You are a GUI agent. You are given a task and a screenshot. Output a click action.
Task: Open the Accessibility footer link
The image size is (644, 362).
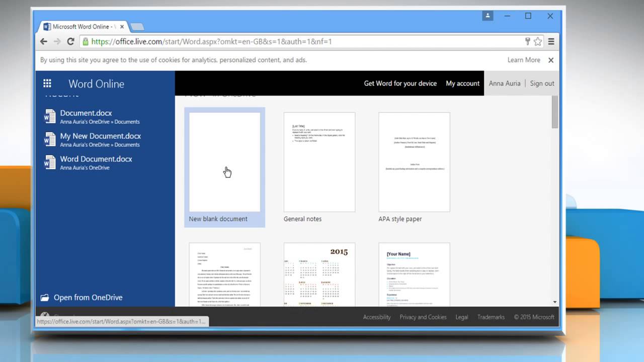pos(377,317)
